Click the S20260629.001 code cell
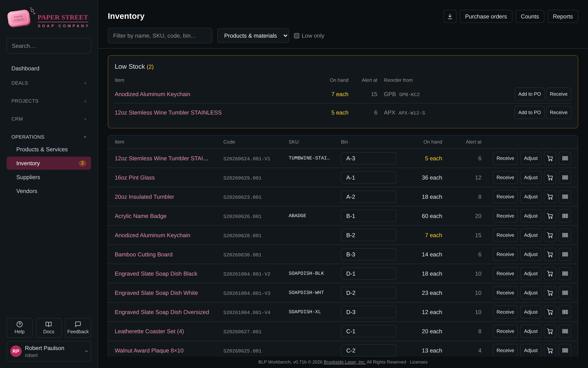588x368 pixels. point(242,178)
